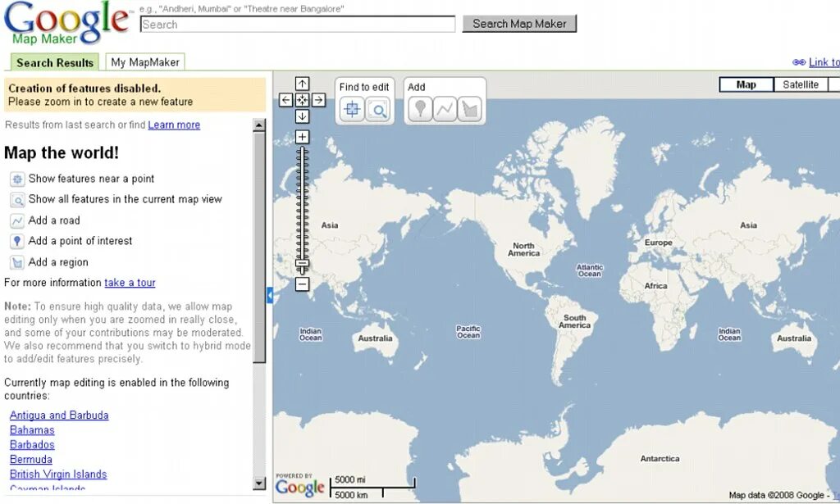840x504 pixels.
Task: Click the Map the world! heading
Action: point(62,152)
